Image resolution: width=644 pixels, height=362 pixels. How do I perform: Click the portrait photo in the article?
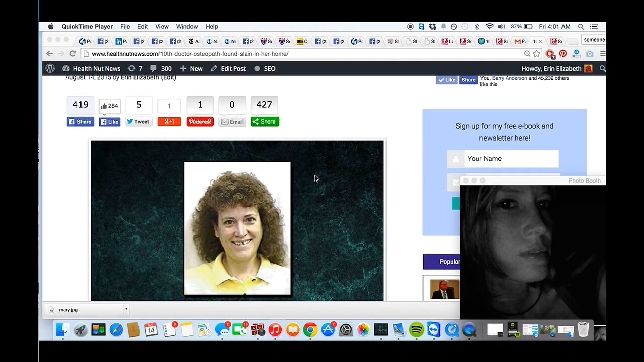coord(237,228)
